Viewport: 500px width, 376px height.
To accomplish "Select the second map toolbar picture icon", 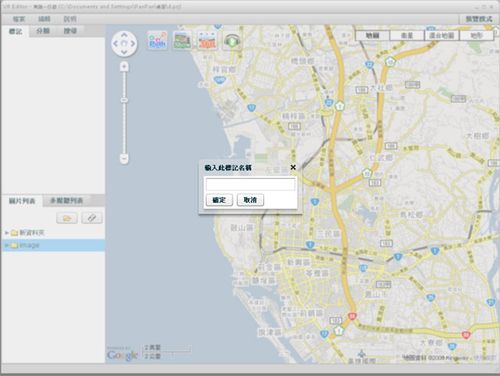I will pos(182,41).
